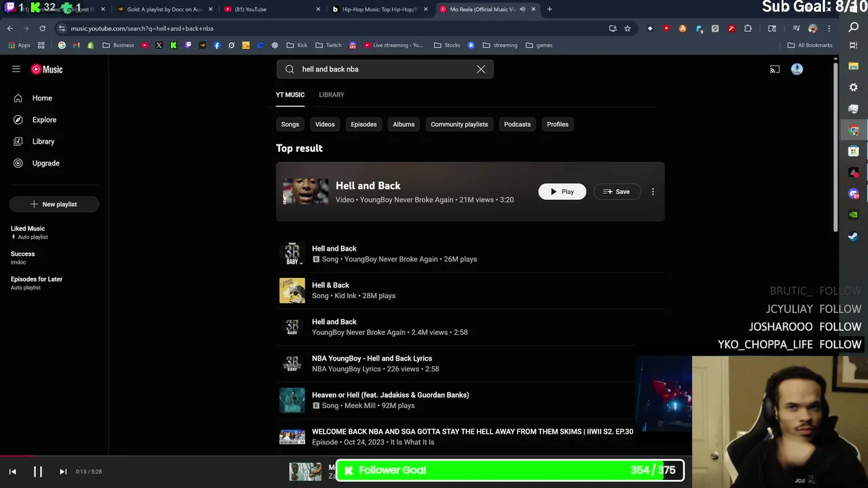Image resolution: width=868 pixels, height=488 pixels.
Task: Open the Live streaming YouTube bookmark
Action: (393, 45)
